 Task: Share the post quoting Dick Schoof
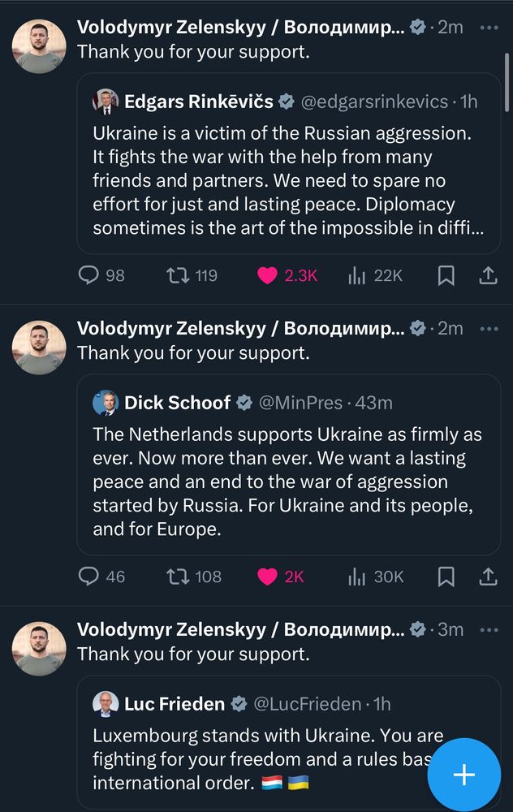488,577
